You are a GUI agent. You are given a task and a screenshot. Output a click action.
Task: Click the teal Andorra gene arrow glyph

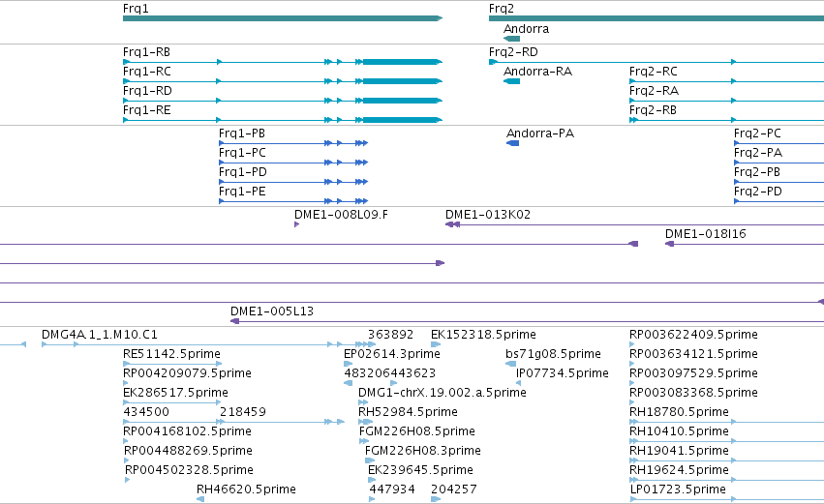512,39
